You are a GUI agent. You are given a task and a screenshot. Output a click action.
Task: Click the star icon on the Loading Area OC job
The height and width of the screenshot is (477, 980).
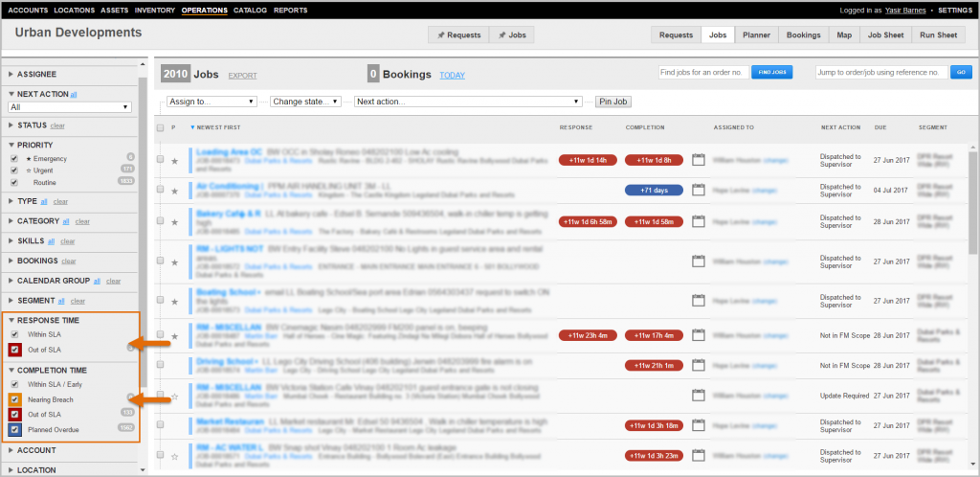click(174, 161)
